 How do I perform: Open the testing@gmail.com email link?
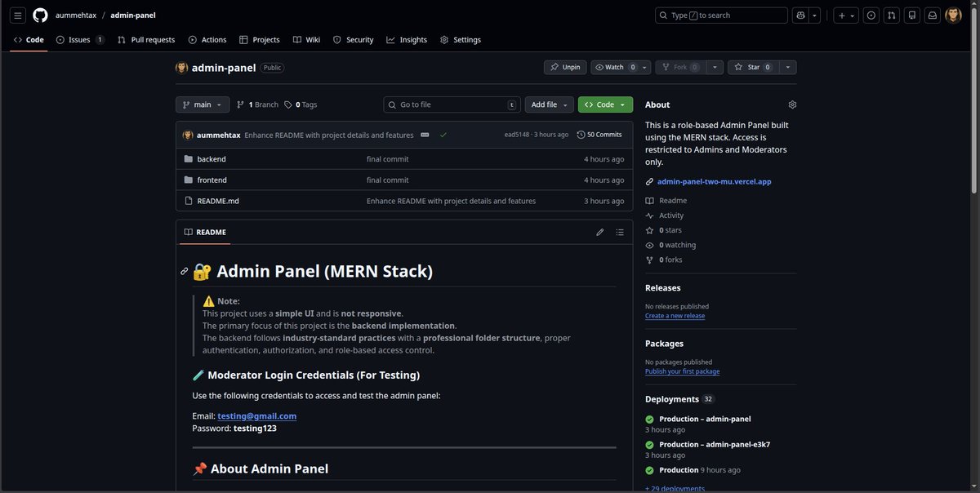256,416
